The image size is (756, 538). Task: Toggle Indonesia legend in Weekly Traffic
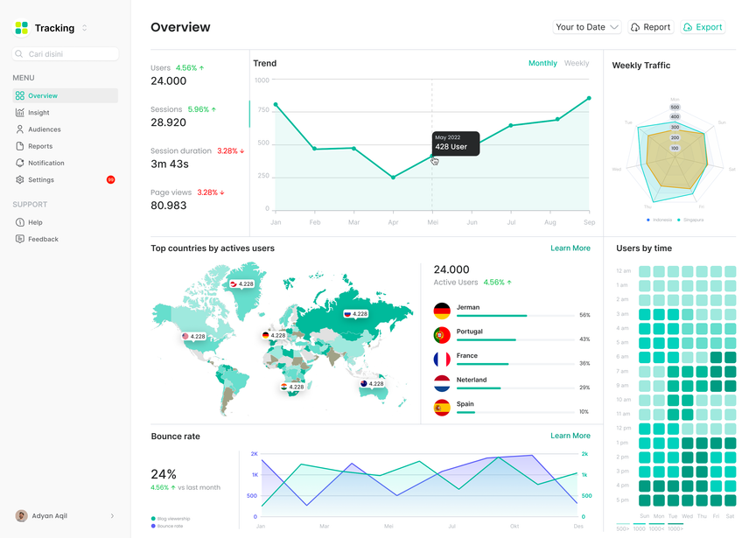click(x=660, y=220)
